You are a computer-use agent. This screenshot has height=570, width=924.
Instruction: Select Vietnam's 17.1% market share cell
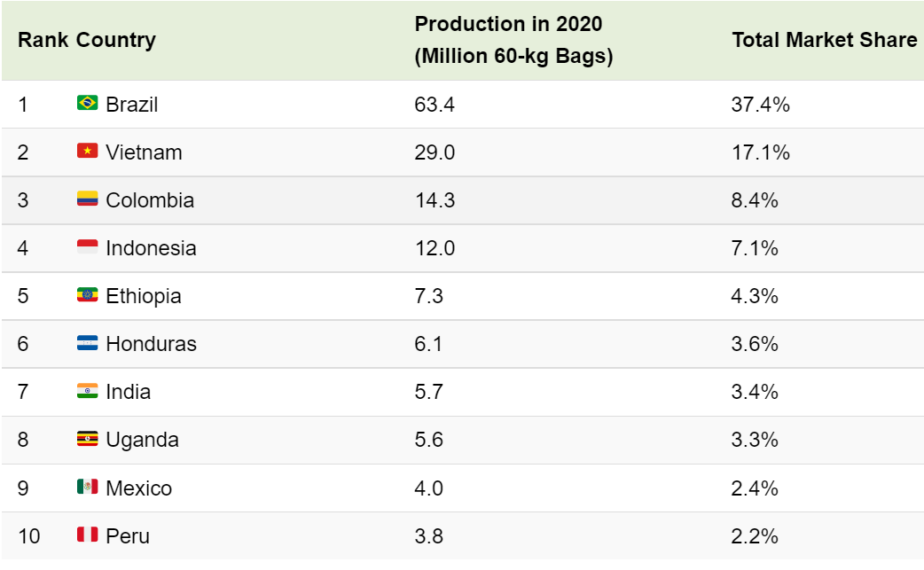(x=761, y=152)
